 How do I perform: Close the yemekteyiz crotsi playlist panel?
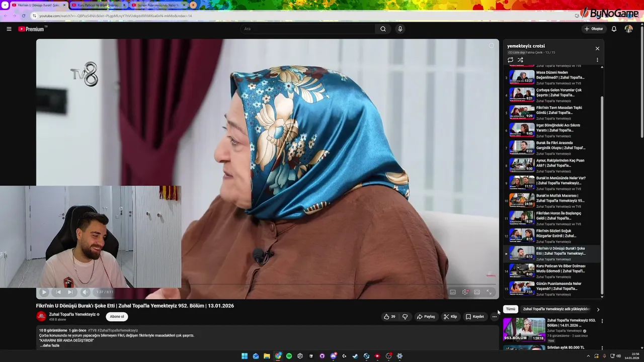(597, 48)
